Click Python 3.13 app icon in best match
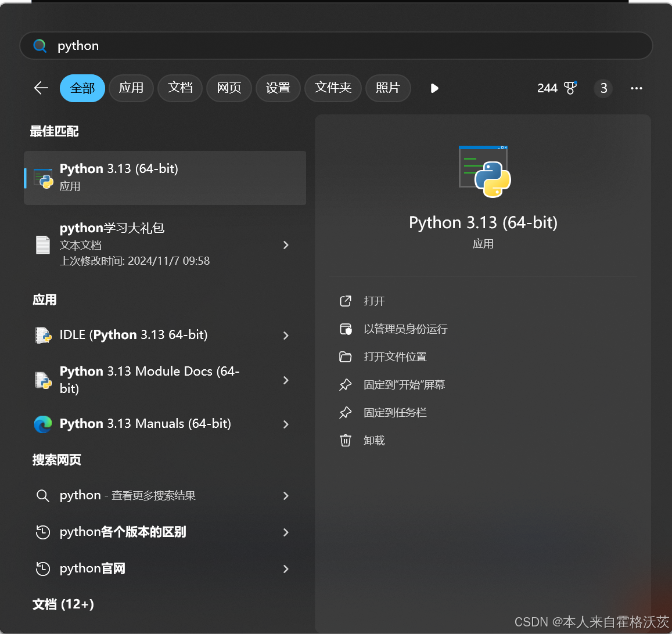Image resolution: width=672 pixels, height=634 pixels. click(x=44, y=178)
